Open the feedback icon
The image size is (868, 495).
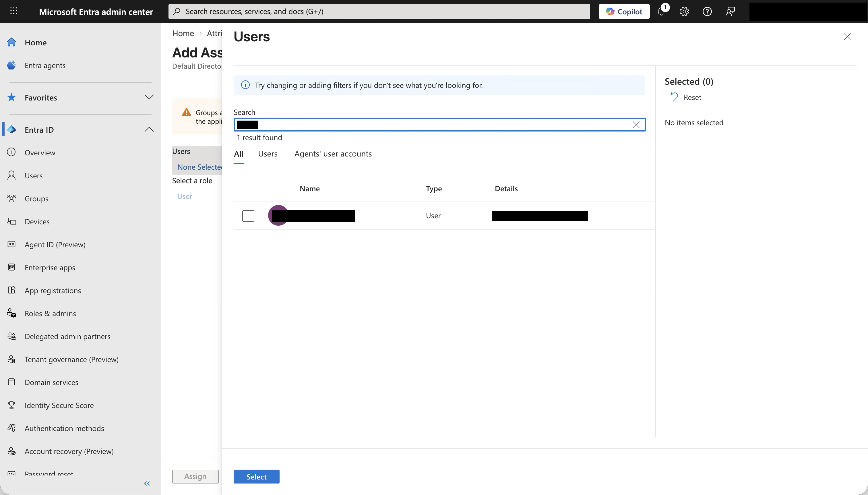[x=730, y=11]
